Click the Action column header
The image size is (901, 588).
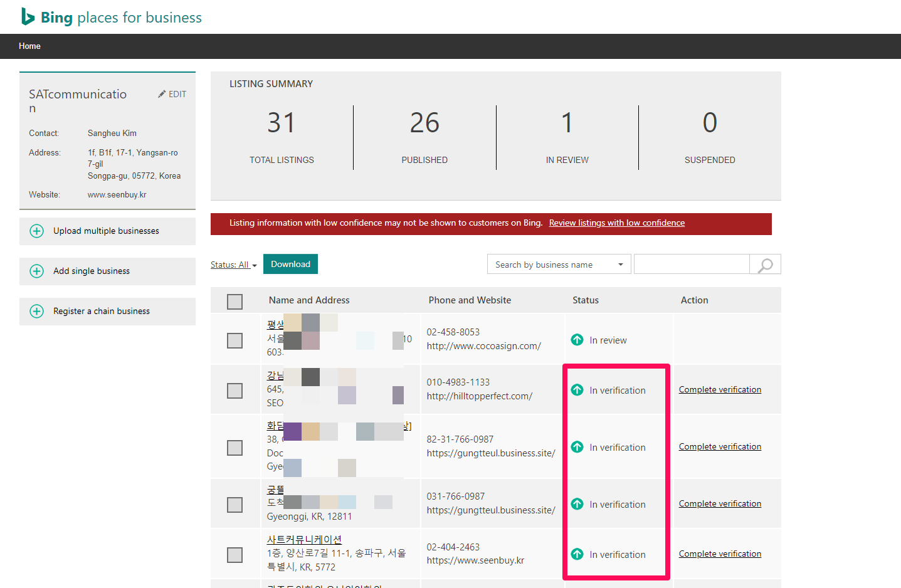tap(695, 300)
